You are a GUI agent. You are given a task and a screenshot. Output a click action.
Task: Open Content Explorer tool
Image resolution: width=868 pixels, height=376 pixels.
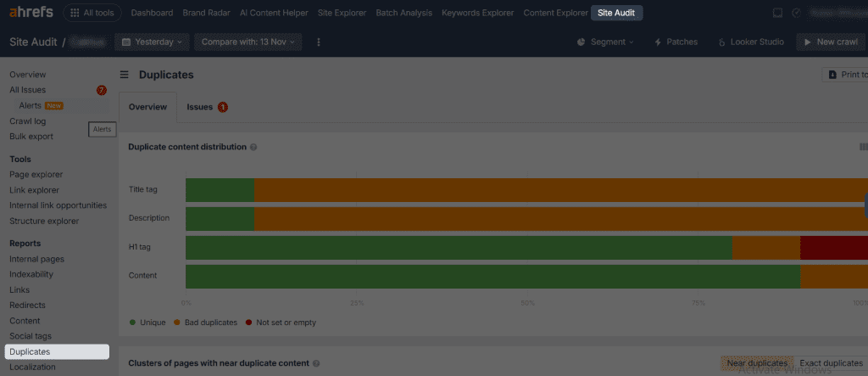[x=556, y=13]
